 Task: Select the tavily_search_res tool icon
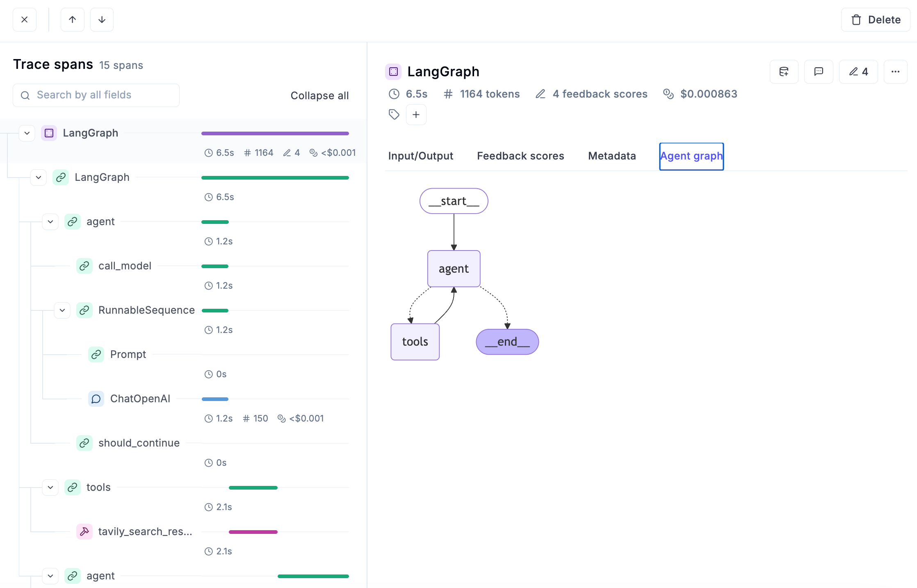click(84, 531)
